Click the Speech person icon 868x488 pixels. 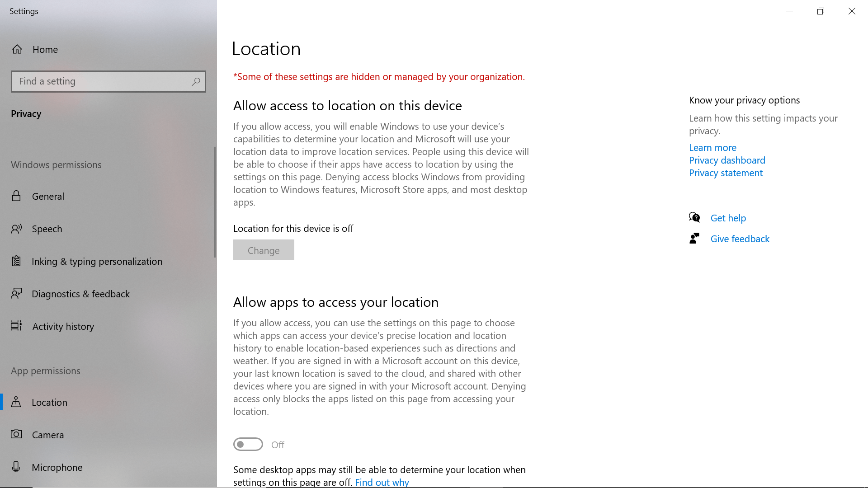point(16,229)
